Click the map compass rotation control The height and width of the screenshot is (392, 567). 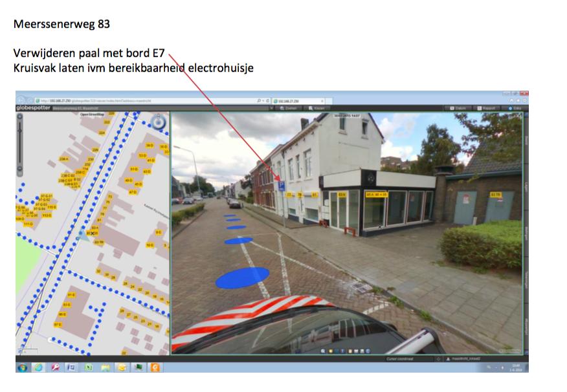point(158,122)
